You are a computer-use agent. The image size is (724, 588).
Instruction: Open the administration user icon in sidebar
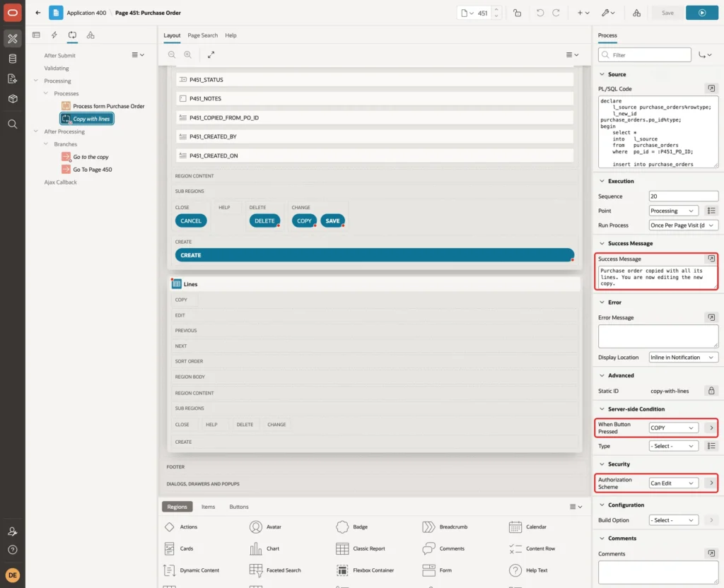tap(13, 531)
